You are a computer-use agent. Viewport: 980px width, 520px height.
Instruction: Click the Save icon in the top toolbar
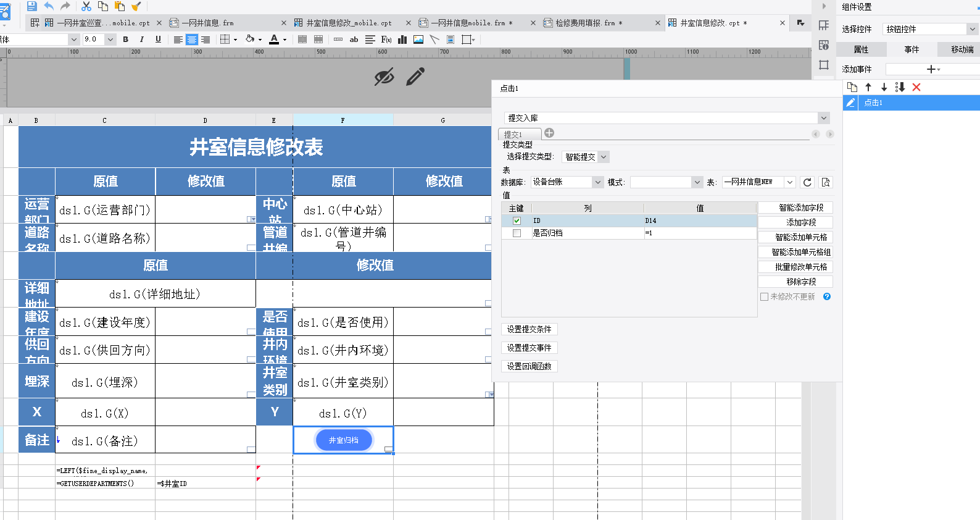point(32,6)
